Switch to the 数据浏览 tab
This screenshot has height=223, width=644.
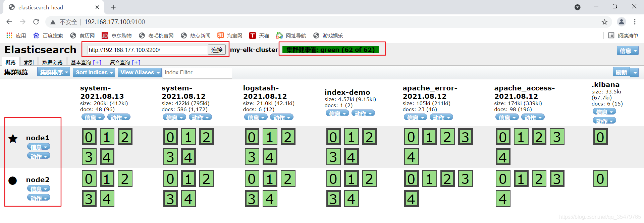pyautogui.click(x=52, y=62)
